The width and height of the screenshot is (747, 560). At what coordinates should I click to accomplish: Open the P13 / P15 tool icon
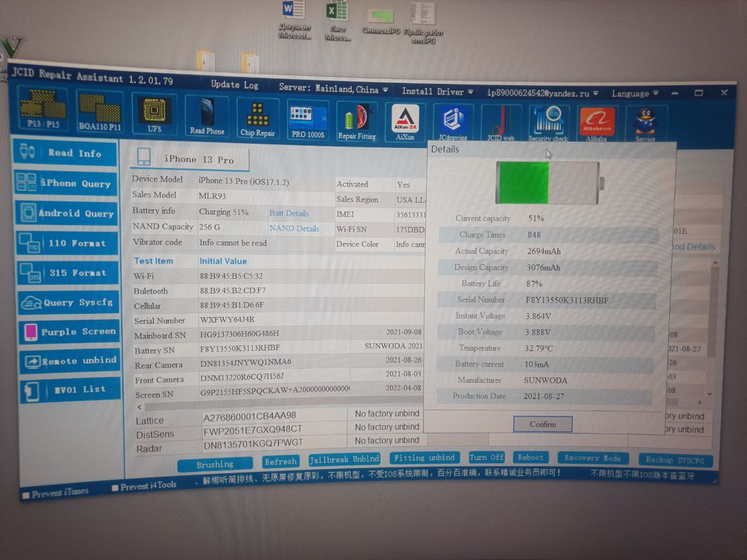[43, 108]
